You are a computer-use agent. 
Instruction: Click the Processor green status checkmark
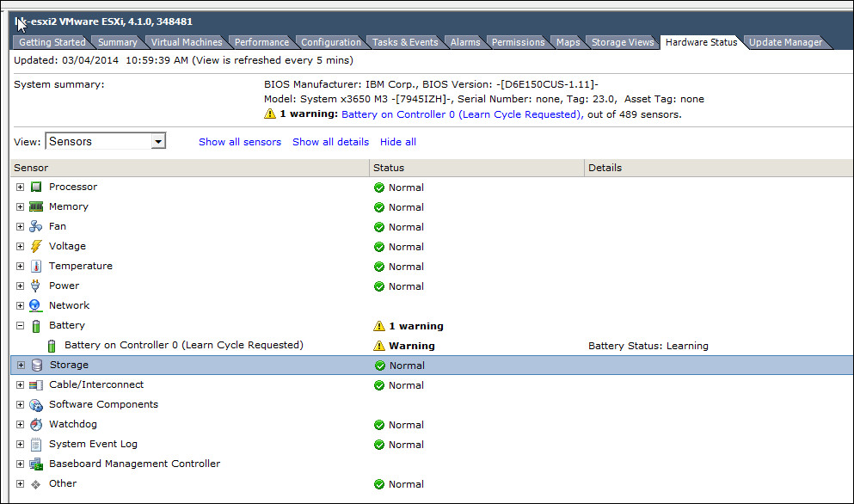pyautogui.click(x=379, y=187)
